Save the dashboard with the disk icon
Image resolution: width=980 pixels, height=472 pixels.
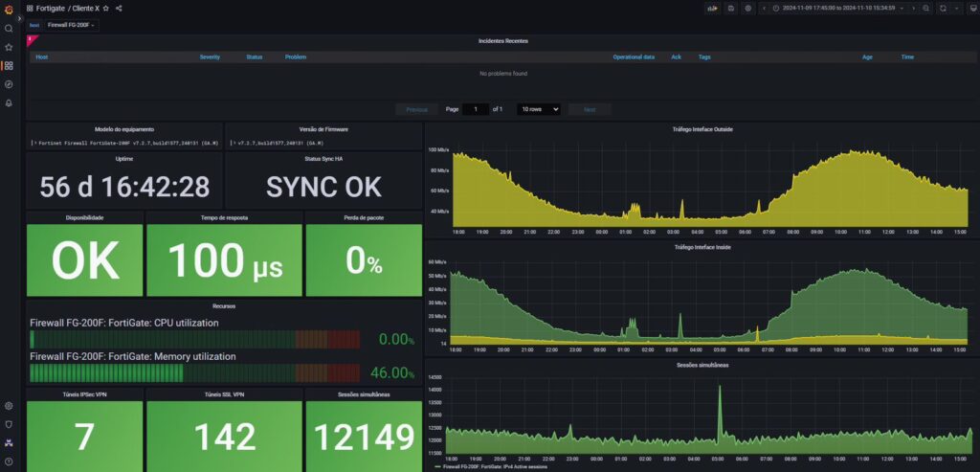point(730,8)
